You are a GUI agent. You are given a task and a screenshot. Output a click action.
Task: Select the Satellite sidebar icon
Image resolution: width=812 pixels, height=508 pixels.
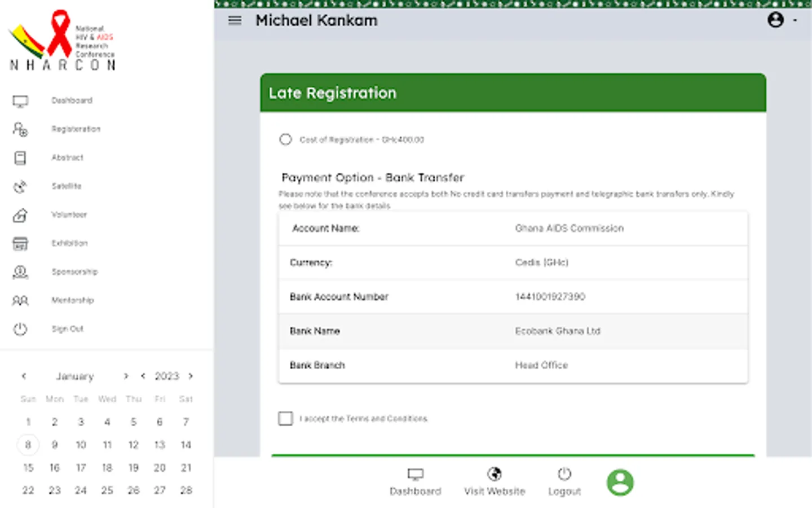(x=20, y=187)
